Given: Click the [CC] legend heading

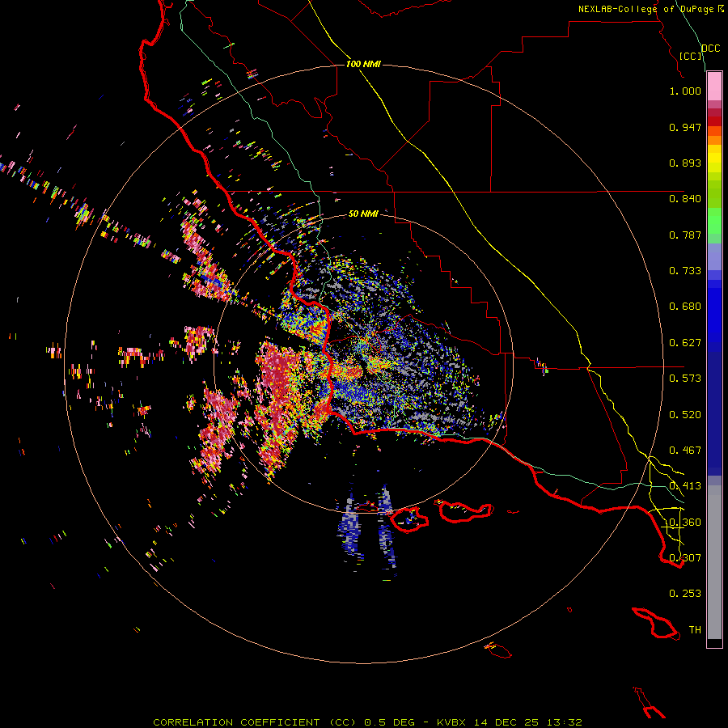Looking at the screenshot, I should (691, 56).
